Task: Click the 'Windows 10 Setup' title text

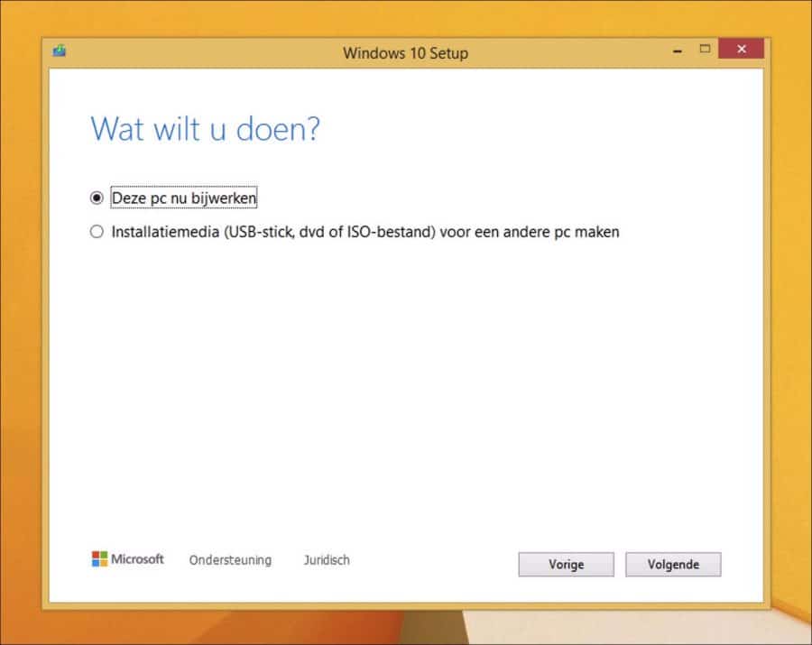Action: [x=405, y=53]
